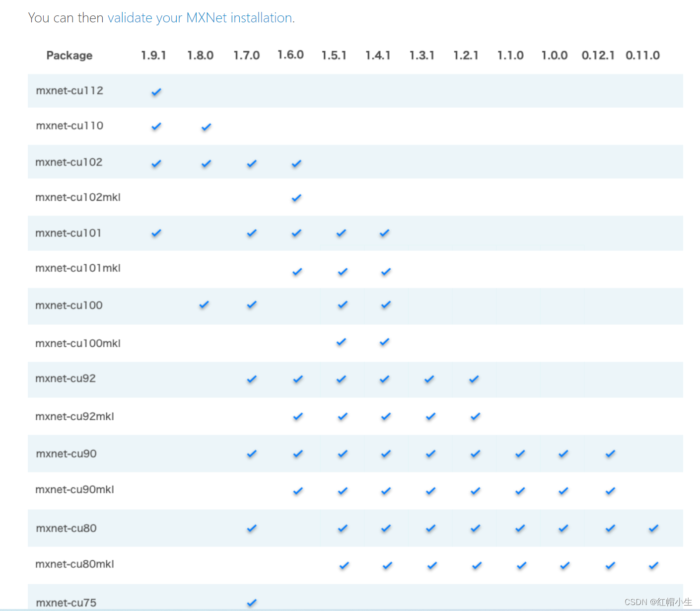Select the mxnet-cu90 package name

[x=67, y=454]
